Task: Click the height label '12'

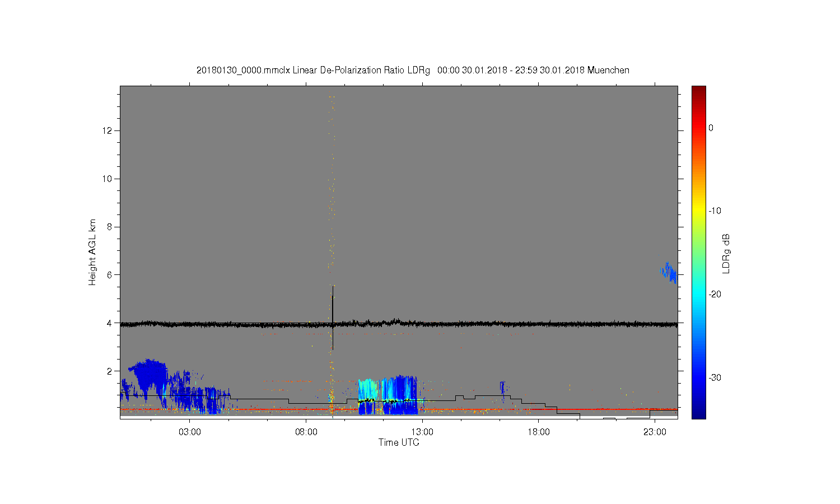Action: click(x=108, y=130)
